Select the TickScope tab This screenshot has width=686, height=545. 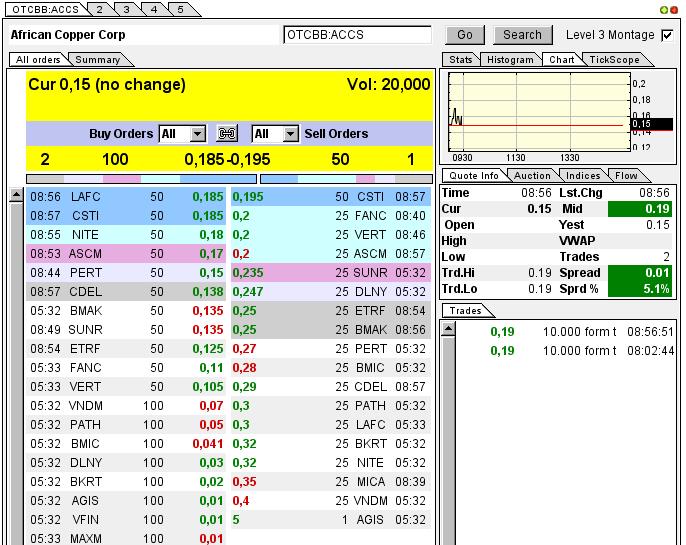(614, 60)
